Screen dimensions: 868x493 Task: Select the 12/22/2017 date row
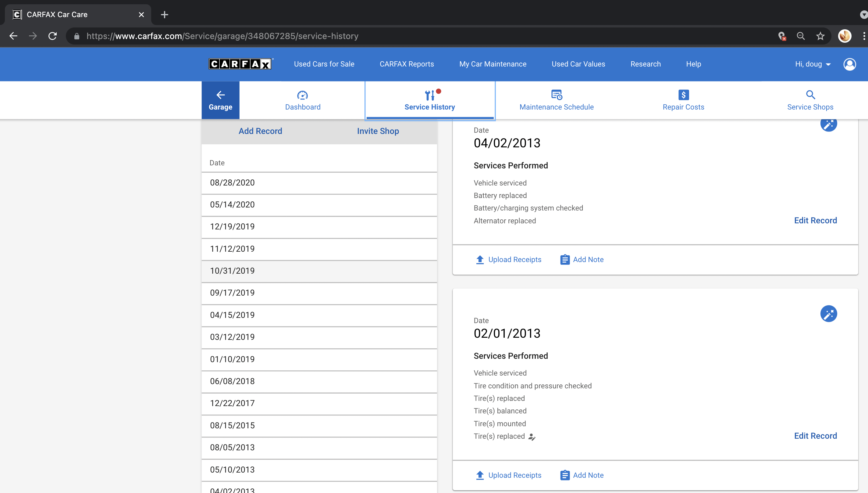[319, 404]
